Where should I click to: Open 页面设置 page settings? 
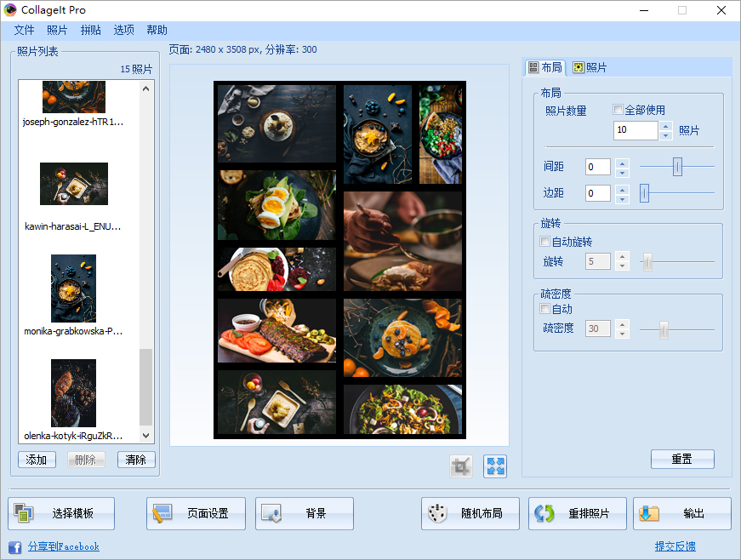(195, 513)
